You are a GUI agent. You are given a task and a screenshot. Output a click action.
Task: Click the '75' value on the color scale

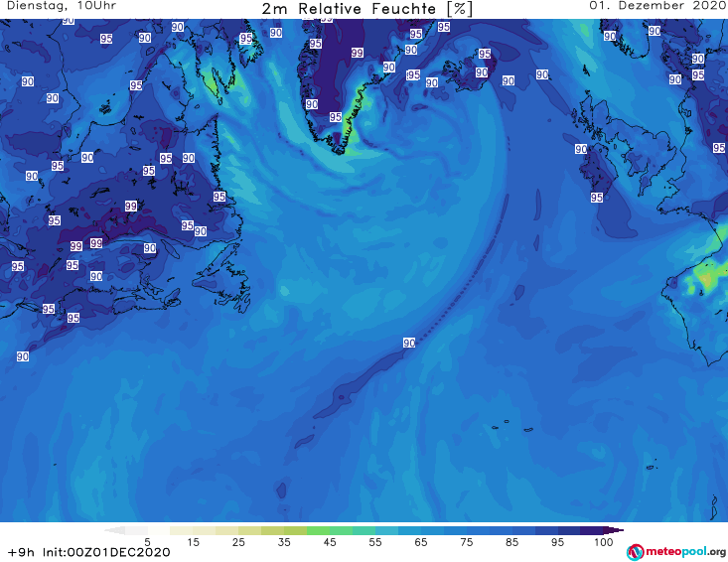tap(466, 542)
